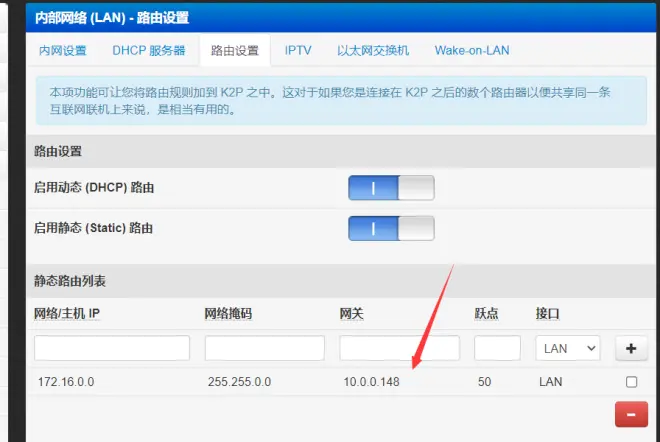
Task: Toggle 启用静态 (Static) 路由 switch
Action: coord(391,228)
